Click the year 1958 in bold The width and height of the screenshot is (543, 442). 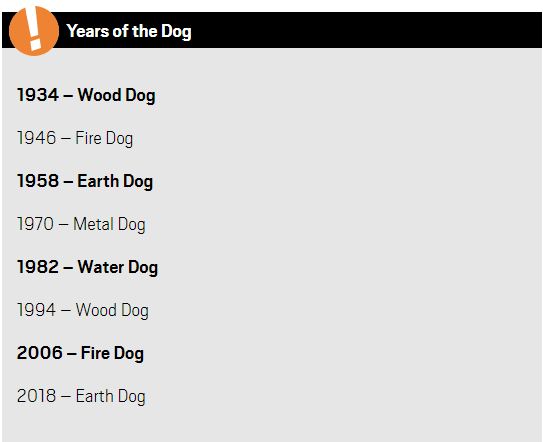[38, 181]
